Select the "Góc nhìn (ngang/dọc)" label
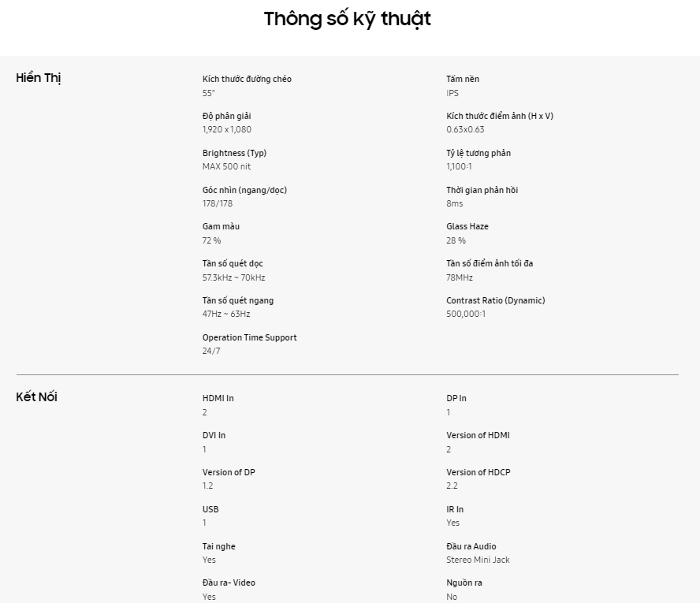This screenshot has height=603, width=700. pyautogui.click(x=244, y=190)
